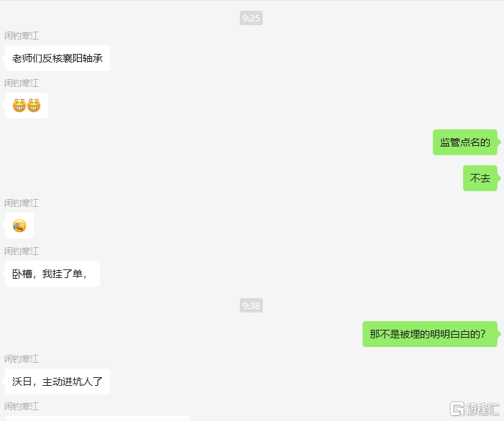
Task: Click the 沃日，主动进坑人了 message bubble
Action: tap(57, 381)
